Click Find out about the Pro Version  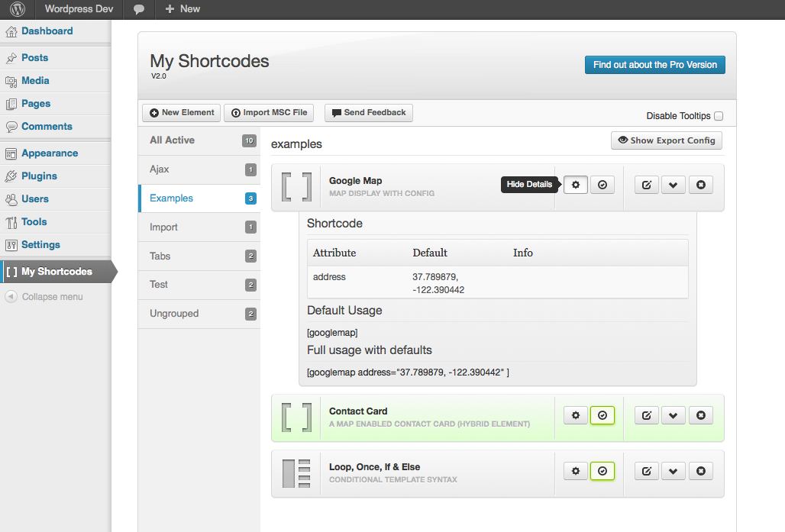click(x=655, y=65)
